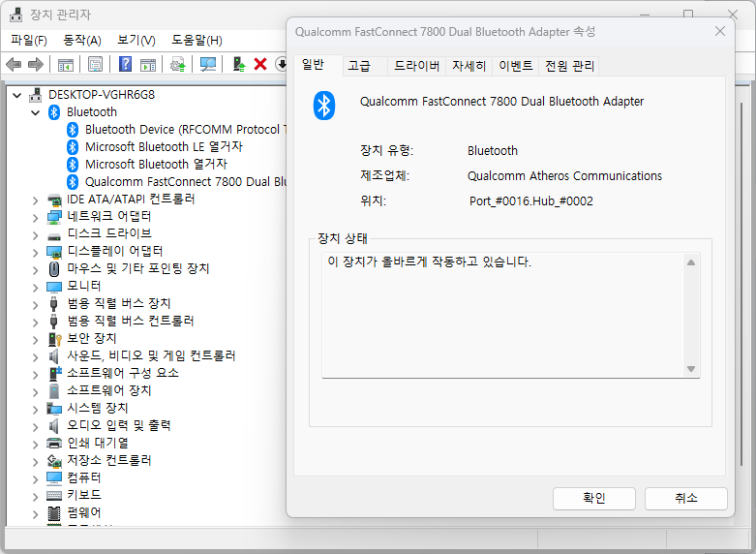The height and width of the screenshot is (554, 756).
Task: Dismiss the dialog with 취소 button
Action: pos(685,498)
